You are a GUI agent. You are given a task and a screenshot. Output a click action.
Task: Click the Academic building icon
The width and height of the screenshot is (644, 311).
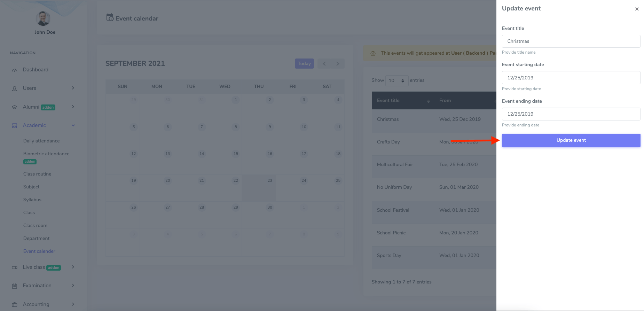click(15, 126)
